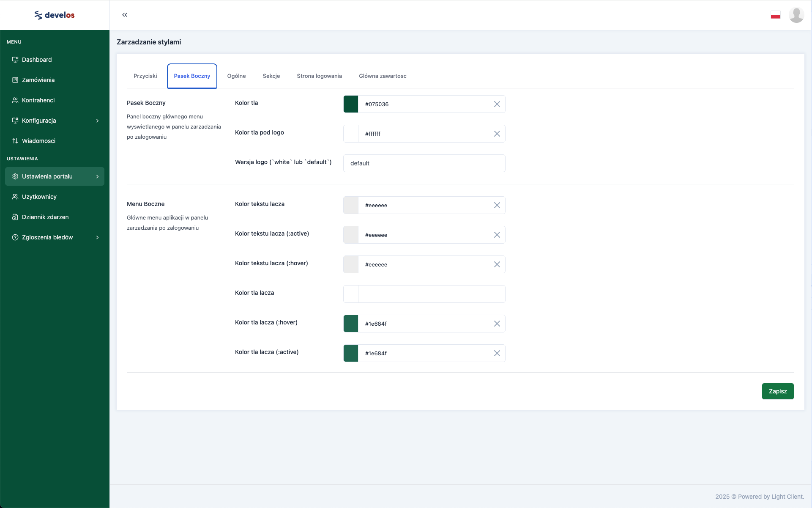The height and width of the screenshot is (508, 812).
Task: Open the user avatar profile menu
Action: [796, 15]
